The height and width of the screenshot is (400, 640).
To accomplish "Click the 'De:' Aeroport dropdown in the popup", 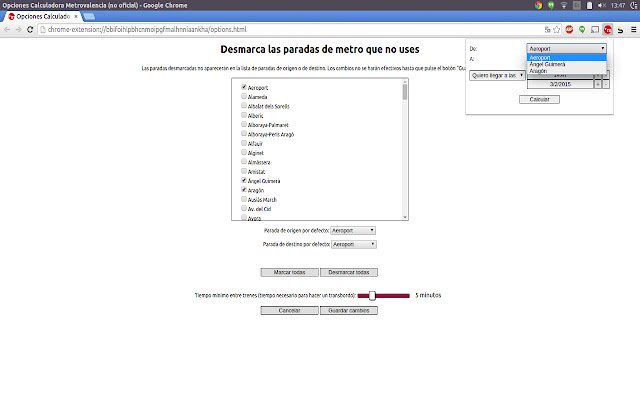I will [x=566, y=49].
